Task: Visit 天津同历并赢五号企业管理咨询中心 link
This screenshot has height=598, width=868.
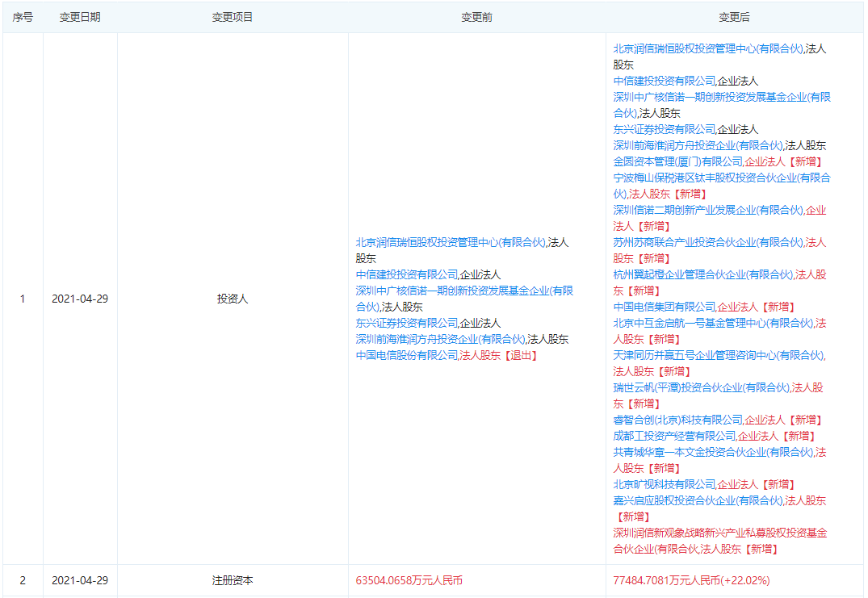Action: pos(719,355)
